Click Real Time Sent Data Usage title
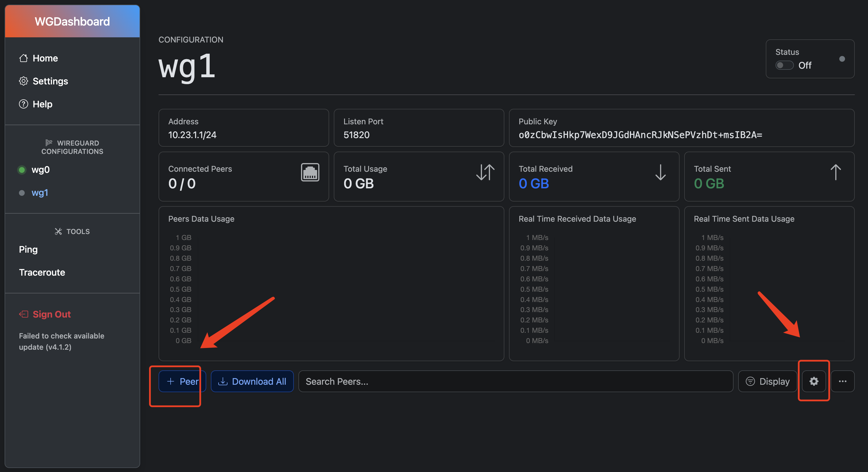Image resolution: width=868 pixels, height=472 pixels. 744,219
